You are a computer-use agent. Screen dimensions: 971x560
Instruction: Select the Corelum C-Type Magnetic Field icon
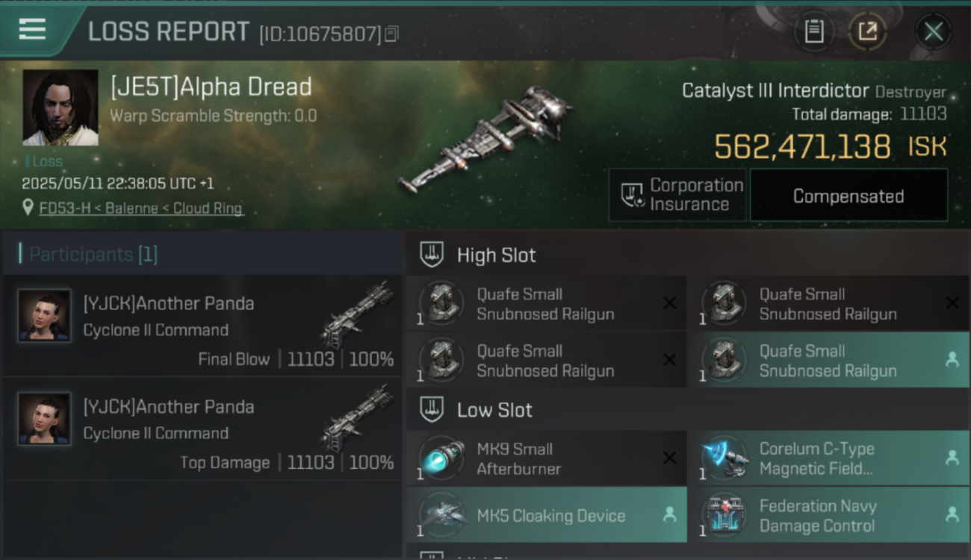pyautogui.click(x=724, y=458)
